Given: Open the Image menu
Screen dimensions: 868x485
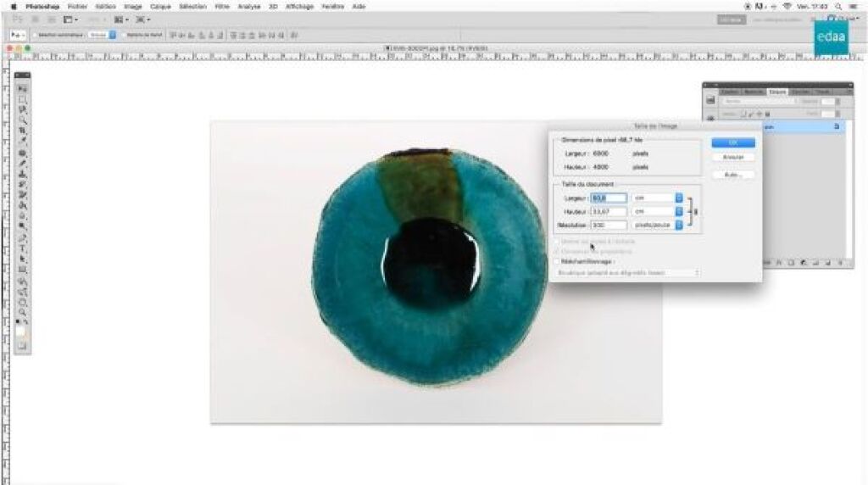Looking at the screenshot, I should pyautogui.click(x=133, y=6).
